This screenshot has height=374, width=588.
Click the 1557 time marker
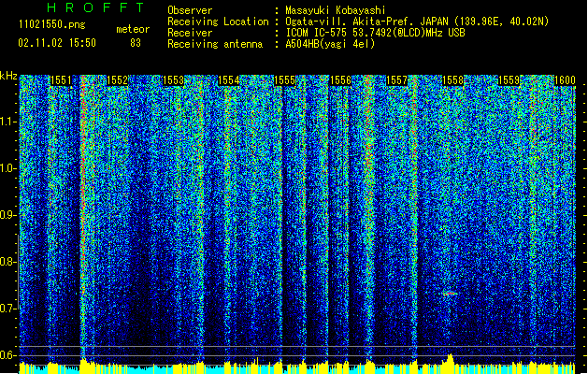pyautogui.click(x=396, y=80)
